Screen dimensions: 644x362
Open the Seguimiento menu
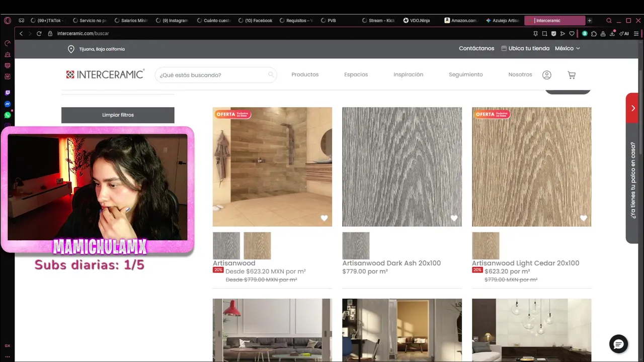click(x=465, y=74)
